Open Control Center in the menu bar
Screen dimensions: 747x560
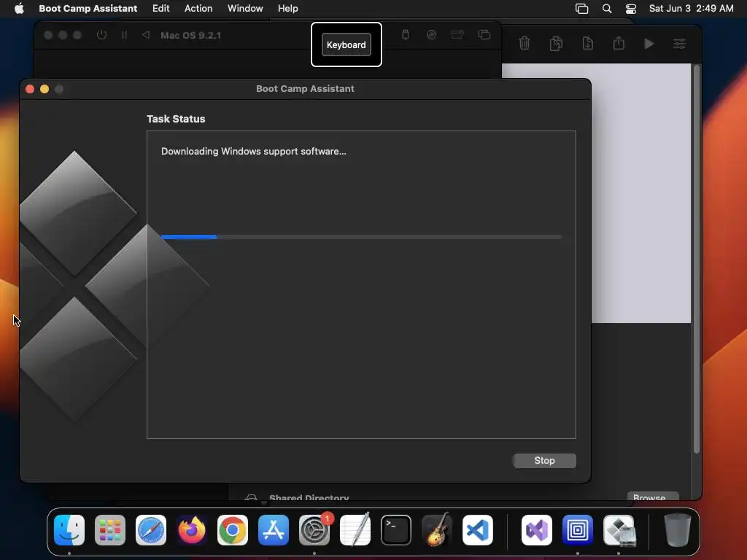(631, 9)
